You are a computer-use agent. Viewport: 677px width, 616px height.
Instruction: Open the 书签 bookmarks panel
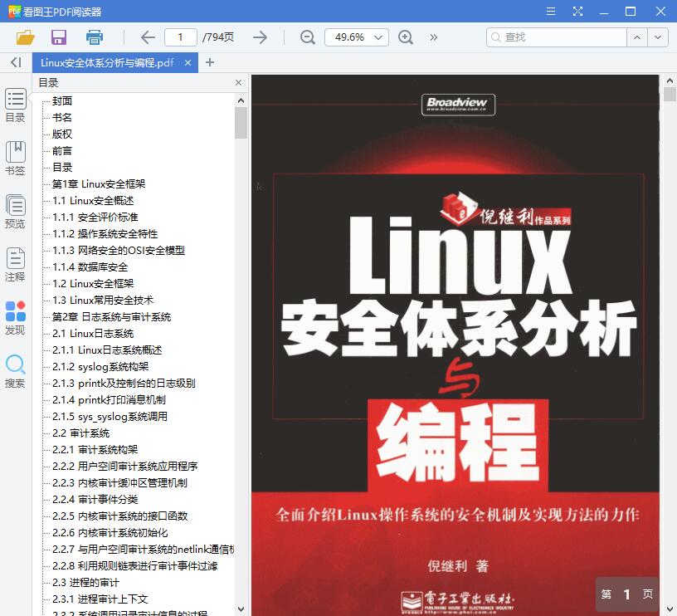coord(16,159)
